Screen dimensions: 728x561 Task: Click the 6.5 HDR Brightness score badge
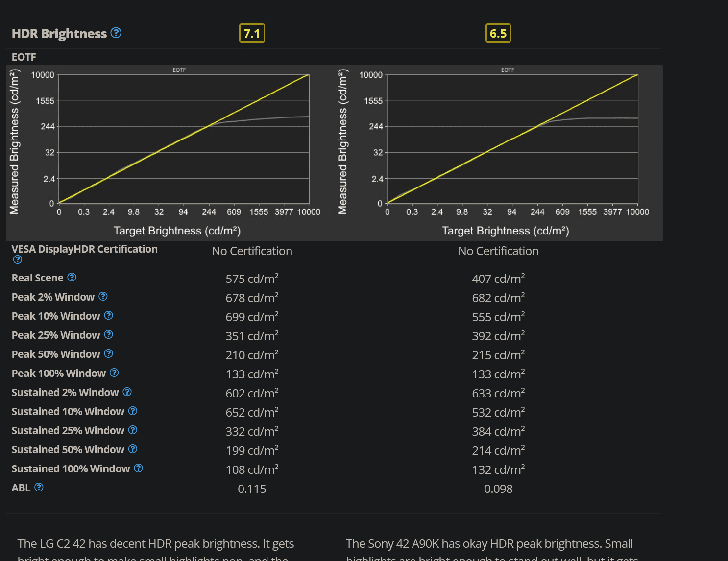tap(498, 33)
